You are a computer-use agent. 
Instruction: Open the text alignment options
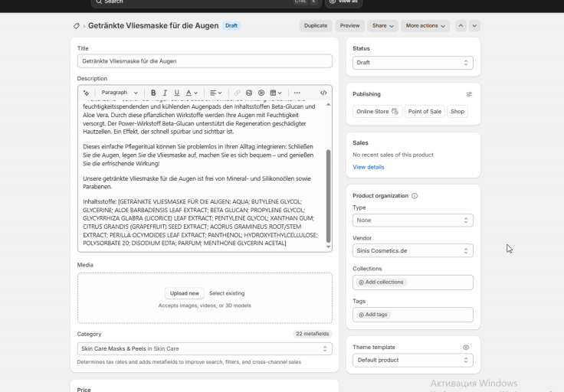(x=216, y=93)
